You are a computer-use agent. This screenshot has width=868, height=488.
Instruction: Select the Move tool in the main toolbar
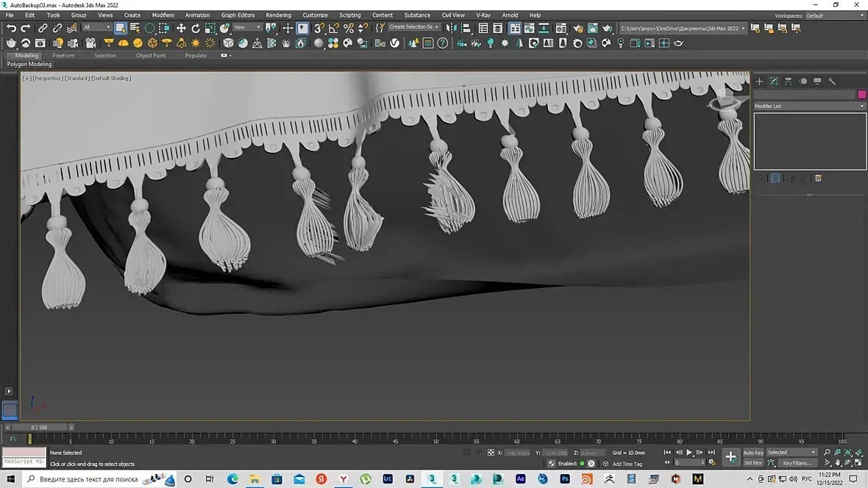181,28
